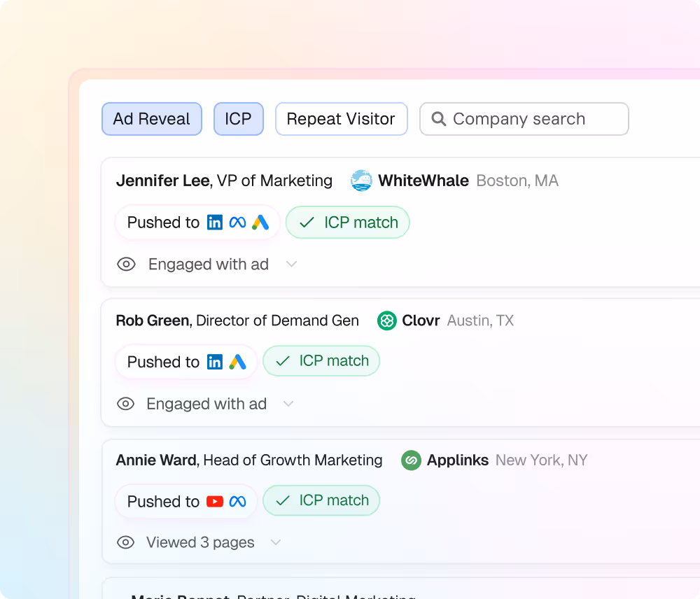Viewport: 700px width, 599px height.
Task: Open the Applinks company link
Action: pos(458,460)
